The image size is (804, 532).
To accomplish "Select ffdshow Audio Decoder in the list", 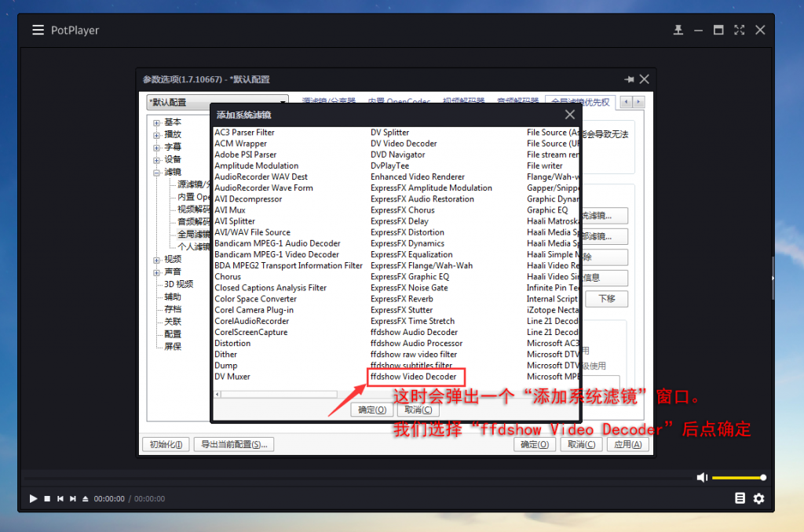I will pos(415,332).
